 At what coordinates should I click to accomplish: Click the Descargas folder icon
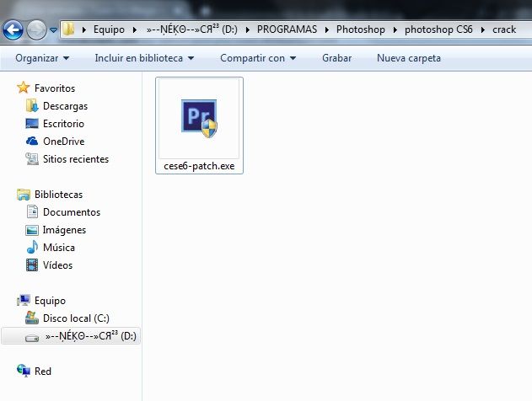(32, 106)
